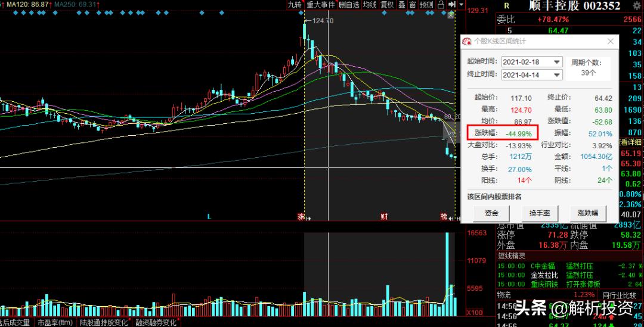Open the 九转 indicator tool

295,5
